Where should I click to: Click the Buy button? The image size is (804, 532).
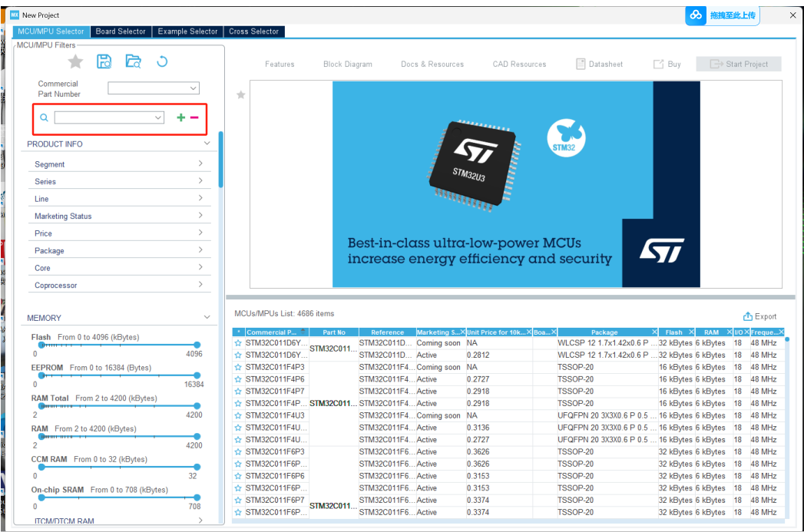point(667,64)
